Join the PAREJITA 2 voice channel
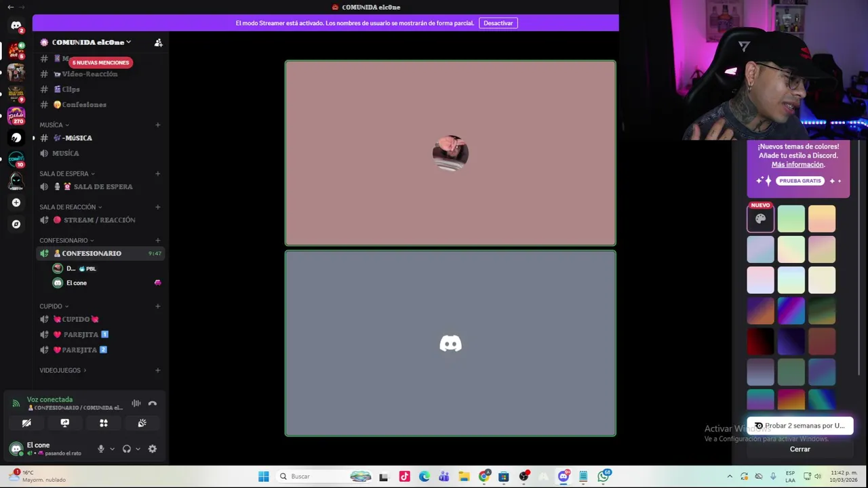Viewport: 868px width, 488px height. pyautogui.click(x=100, y=350)
